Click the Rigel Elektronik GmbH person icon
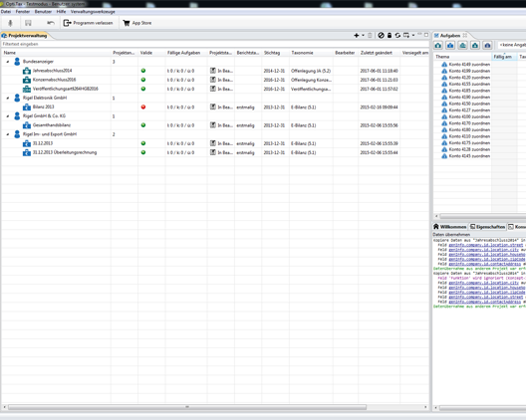Screen dimensions: 526x420 [x=17, y=98]
